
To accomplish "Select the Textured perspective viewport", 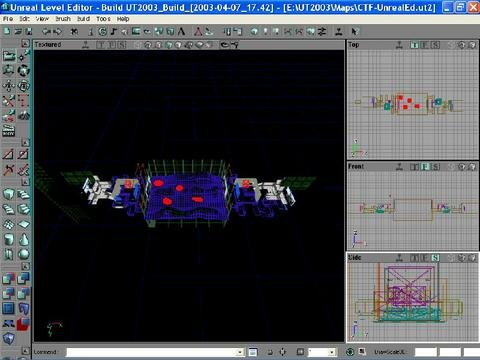I will (x=189, y=196).
